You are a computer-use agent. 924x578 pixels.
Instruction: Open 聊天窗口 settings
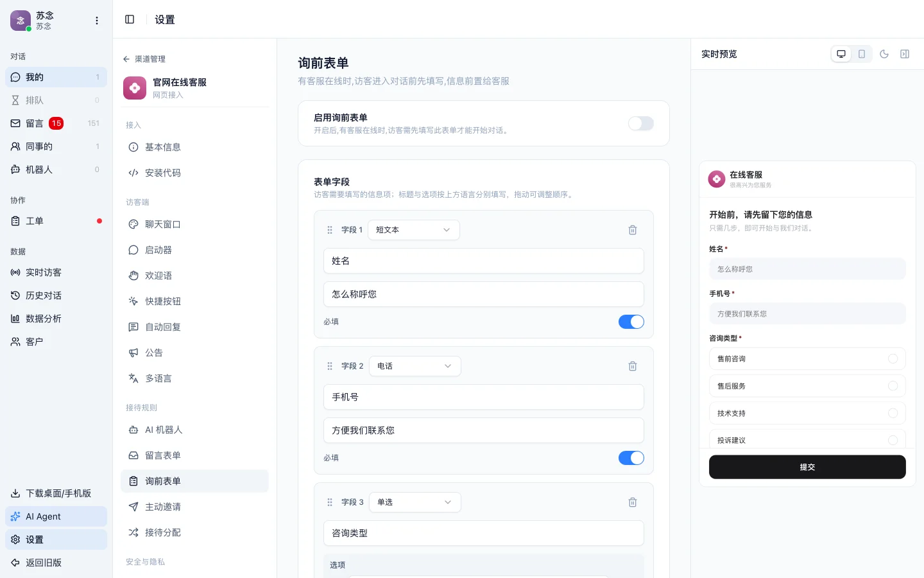[194, 224]
